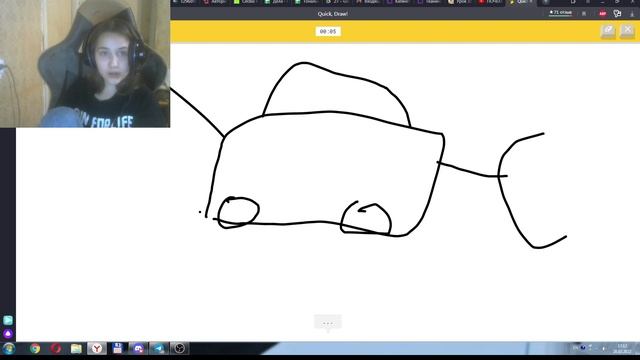The image size is (640, 360).
Task: Click the red ABP extension icon
Action: click(602, 13)
